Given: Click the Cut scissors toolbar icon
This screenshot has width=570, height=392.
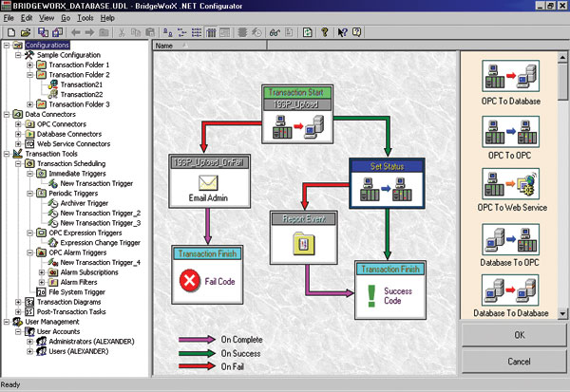Looking at the screenshot, I should coord(122,32).
